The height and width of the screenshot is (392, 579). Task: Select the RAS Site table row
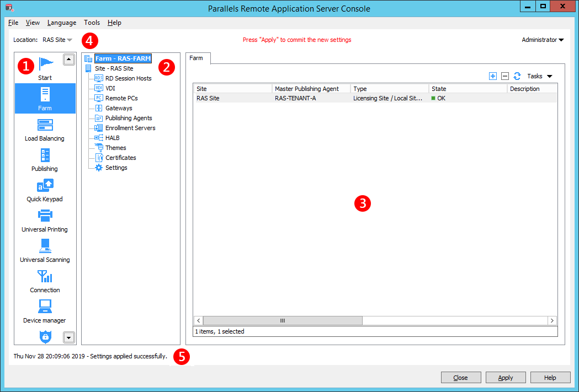tap(375, 98)
